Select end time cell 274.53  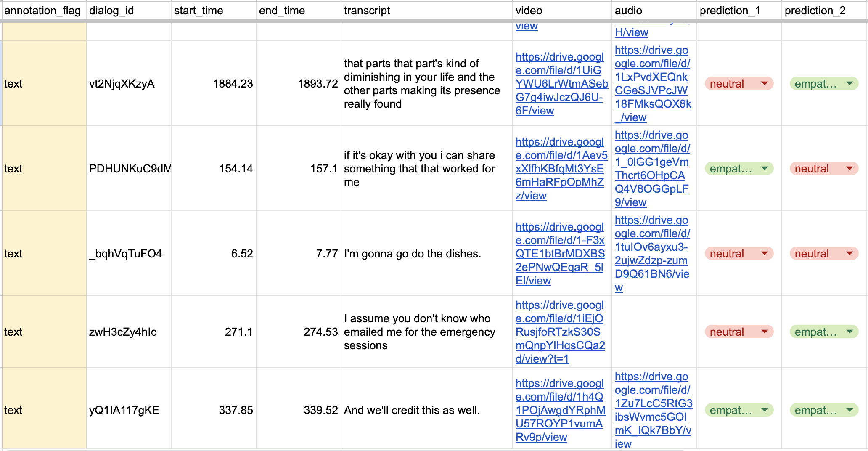[x=299, y=332]
